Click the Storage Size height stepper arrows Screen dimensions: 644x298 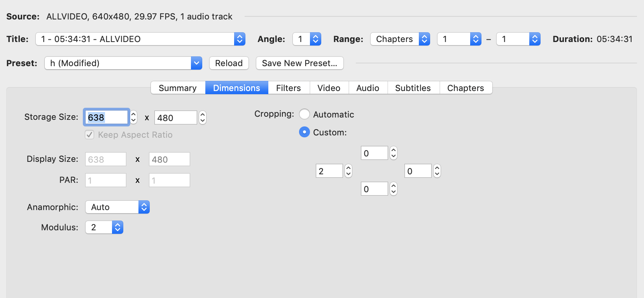click(202, 117)
